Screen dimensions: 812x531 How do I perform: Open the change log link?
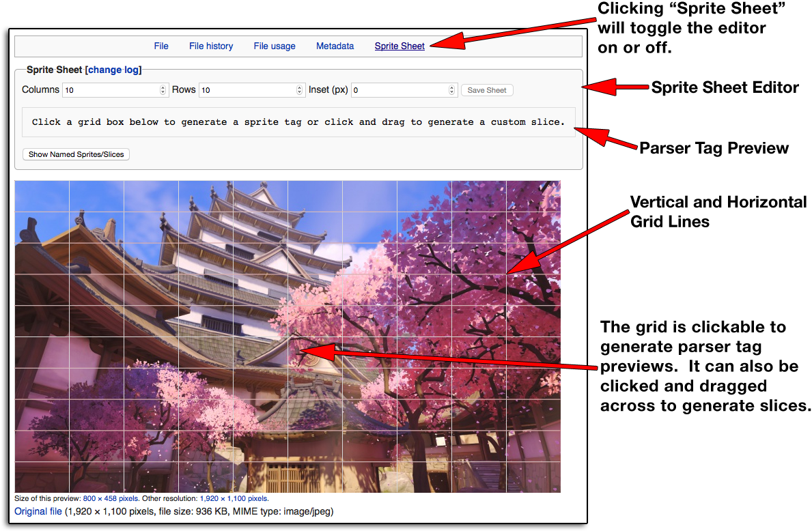tap(113, 70)
